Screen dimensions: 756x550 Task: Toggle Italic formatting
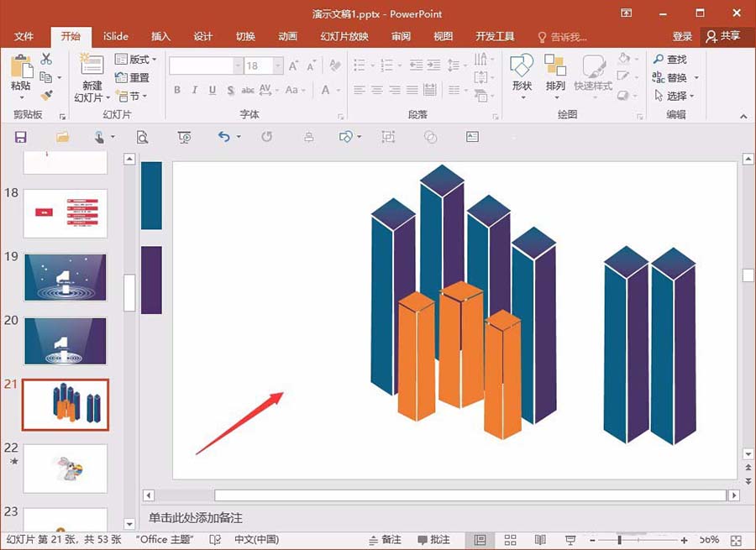[x=195, y=90]
